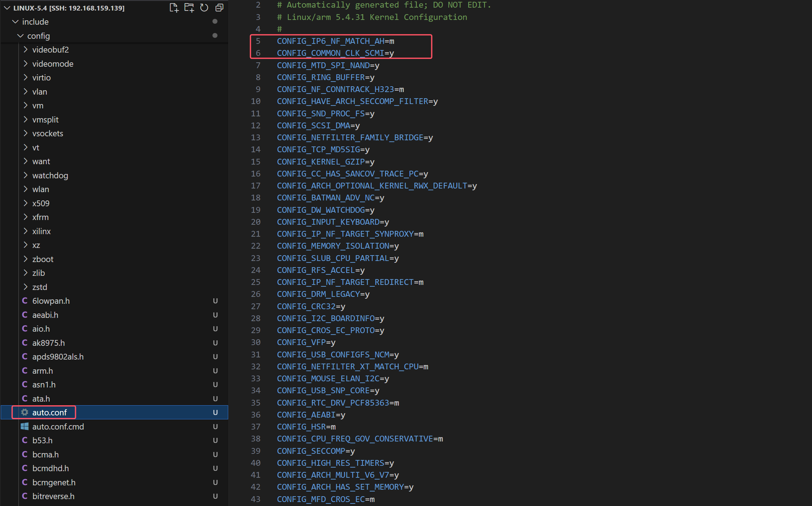Screen dimensions: 812x506
Task: Collapse the include folder
Action: click(15, 21)
